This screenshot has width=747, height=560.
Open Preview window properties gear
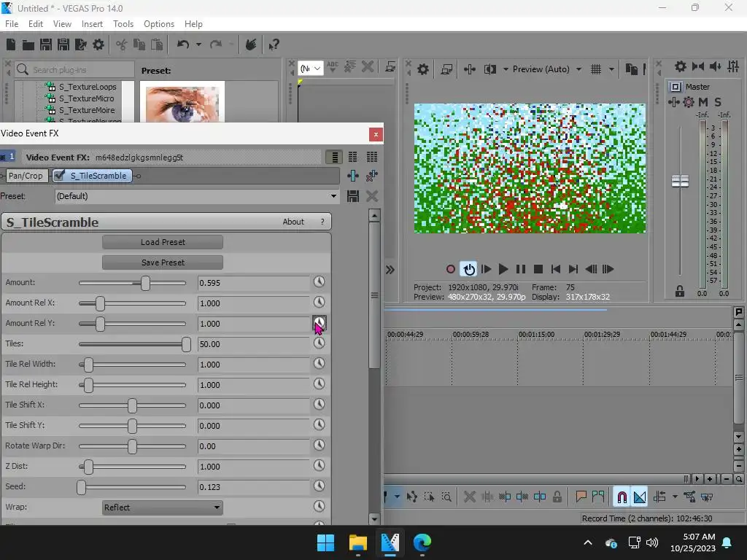[423, 69]
